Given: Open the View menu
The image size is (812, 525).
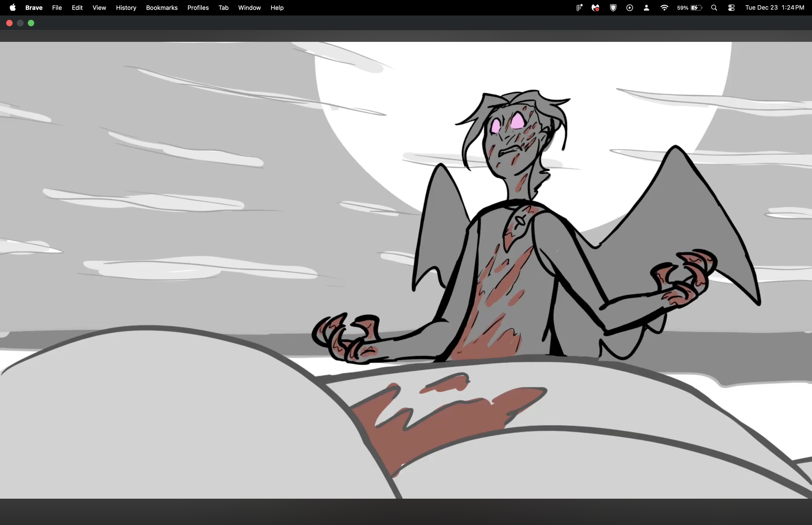Looking at the screenshot, I should click(99, 7).
